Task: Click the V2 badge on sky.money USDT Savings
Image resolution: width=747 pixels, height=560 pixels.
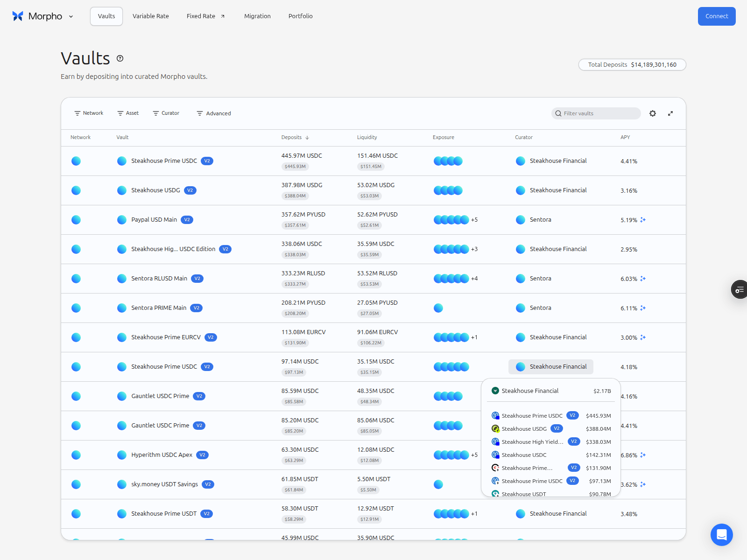Action: 208,484
